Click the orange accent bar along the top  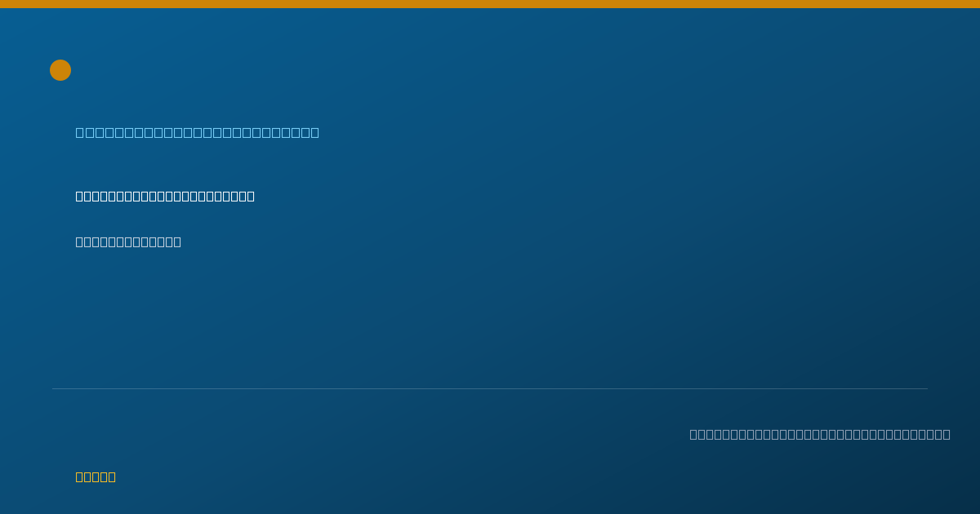[x=490, y=4]
